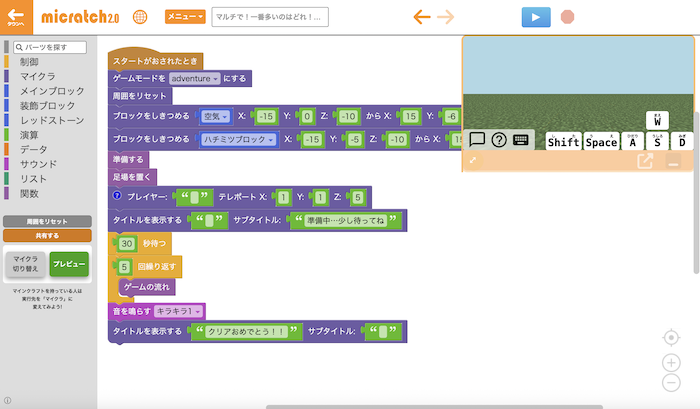Viewport: 700px width, 409px height.
Task: Click the 周囲をリセット block in script
Action: click(140, 96)
